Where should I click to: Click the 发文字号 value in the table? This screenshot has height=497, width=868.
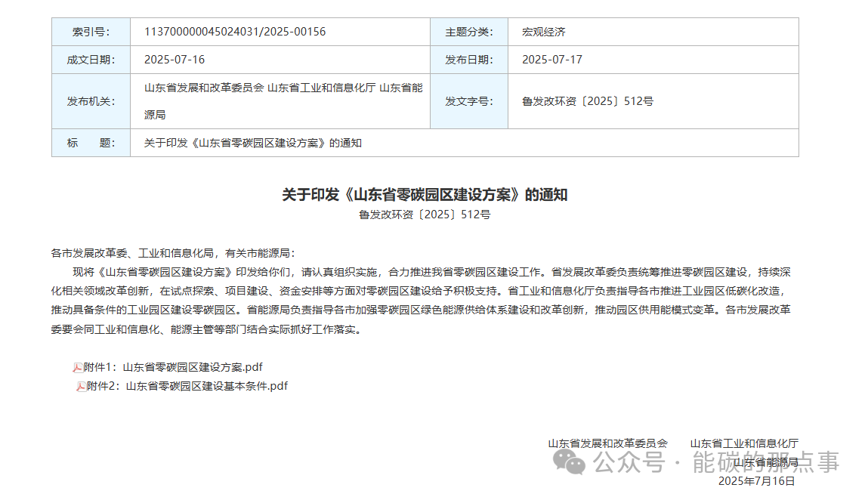(588, 101)
